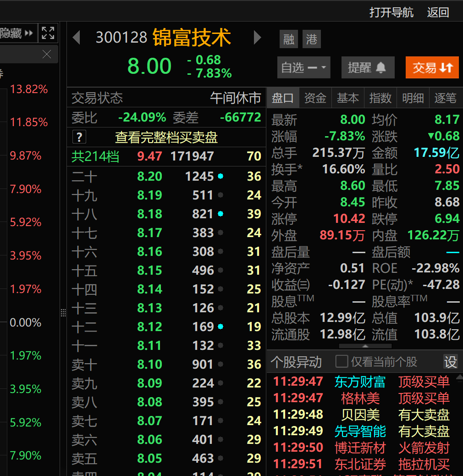The height and width of the screenshot is (476, 463).
Task: Click cyan dot beside 十二 row 169
Action: click(x=220, y=327)
